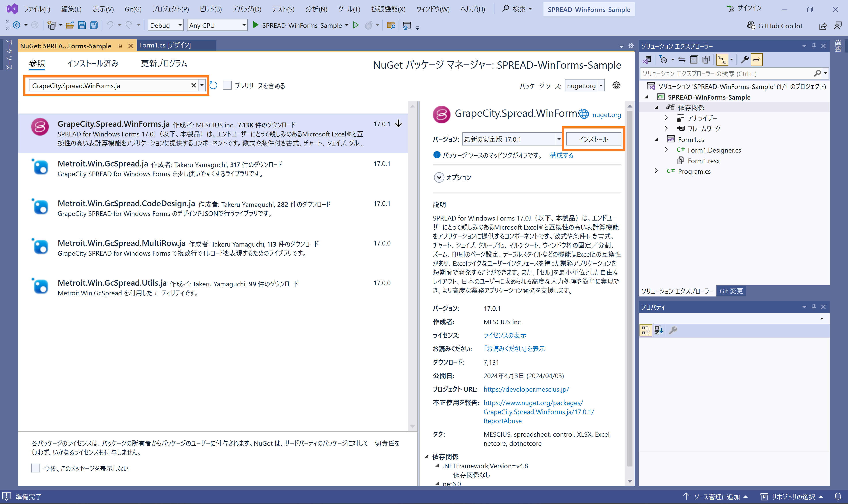
Task: Collapse the Form1.cs tree node
Action: coord(656,139)
